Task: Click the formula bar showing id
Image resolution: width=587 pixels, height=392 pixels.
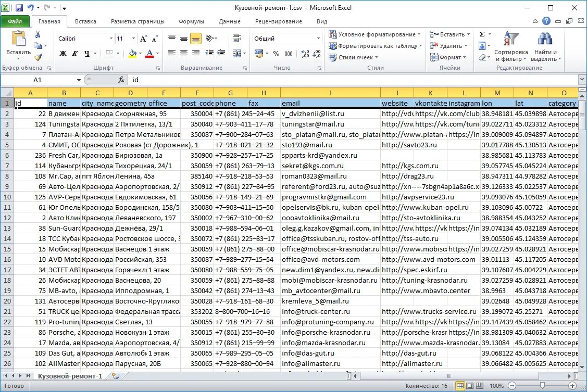Action: [353, 80]
